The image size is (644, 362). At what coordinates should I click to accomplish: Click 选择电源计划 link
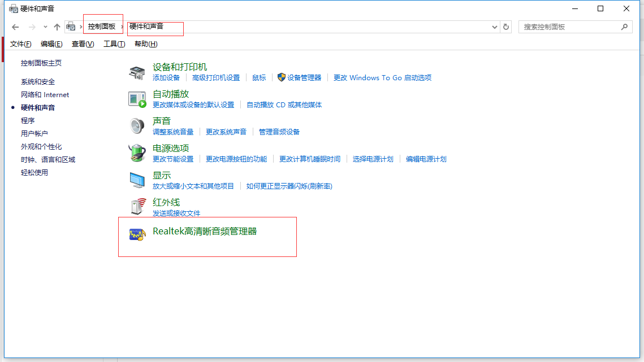tap(373, 159)
